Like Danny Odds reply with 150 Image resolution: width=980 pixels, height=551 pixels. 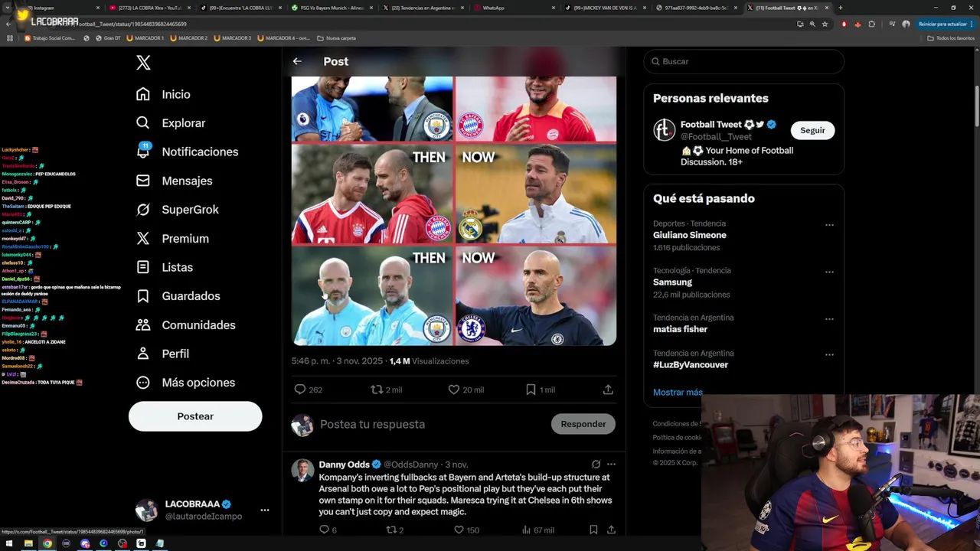click(x=459, y=530)
